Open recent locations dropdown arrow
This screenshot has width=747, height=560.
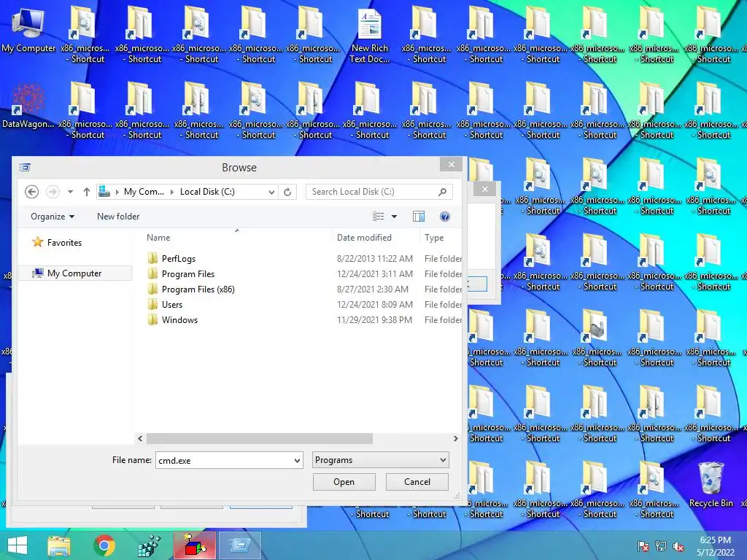click(x=70, y=192)
